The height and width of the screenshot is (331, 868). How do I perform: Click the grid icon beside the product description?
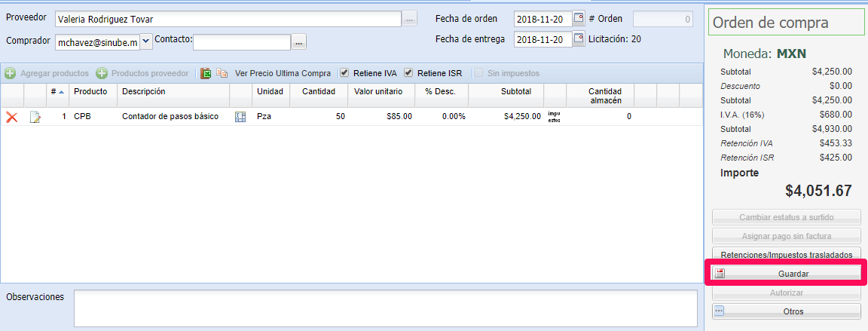tap(240, 117)
